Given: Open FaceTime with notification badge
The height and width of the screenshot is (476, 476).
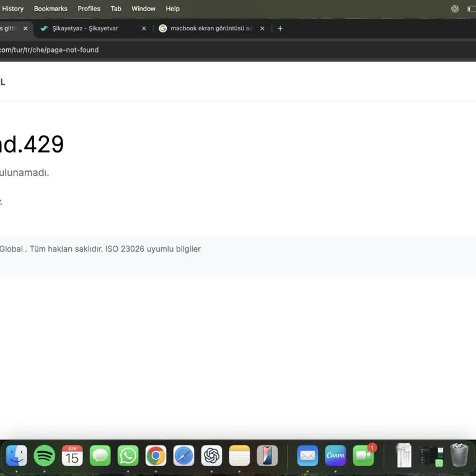Looking at the screenshot, I should coord(363,456).
